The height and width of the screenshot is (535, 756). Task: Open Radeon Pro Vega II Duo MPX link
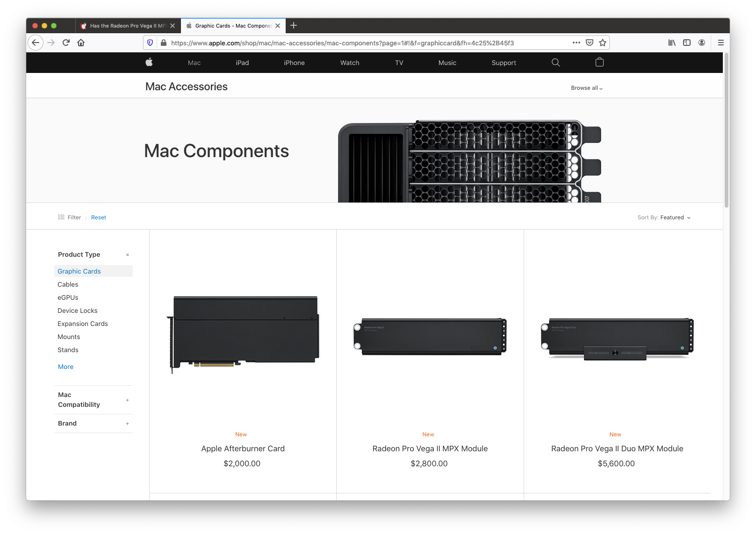[x=617, y=448]
